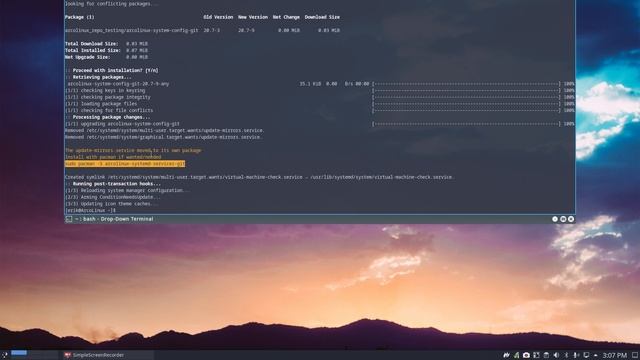Click the new session icon in Drop-Down Terminal bar
The height and width of the screenshot is (360, 640).
click(x=69, y=219)
